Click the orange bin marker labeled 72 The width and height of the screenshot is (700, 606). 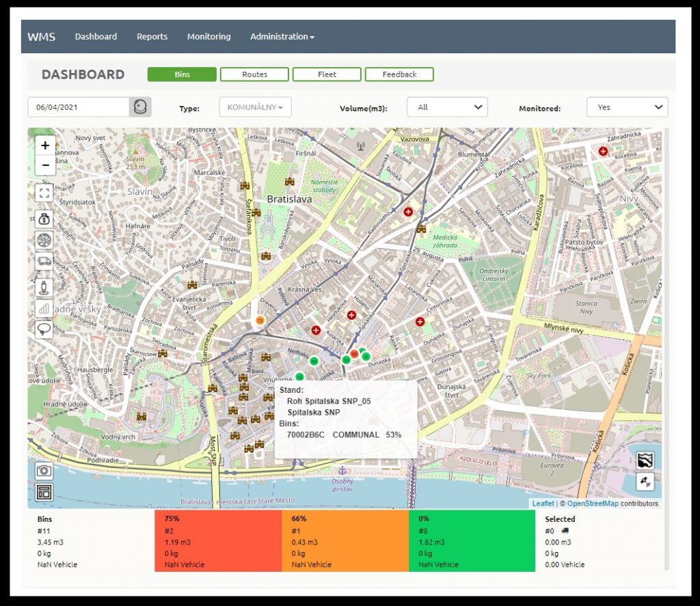(260, 320)
